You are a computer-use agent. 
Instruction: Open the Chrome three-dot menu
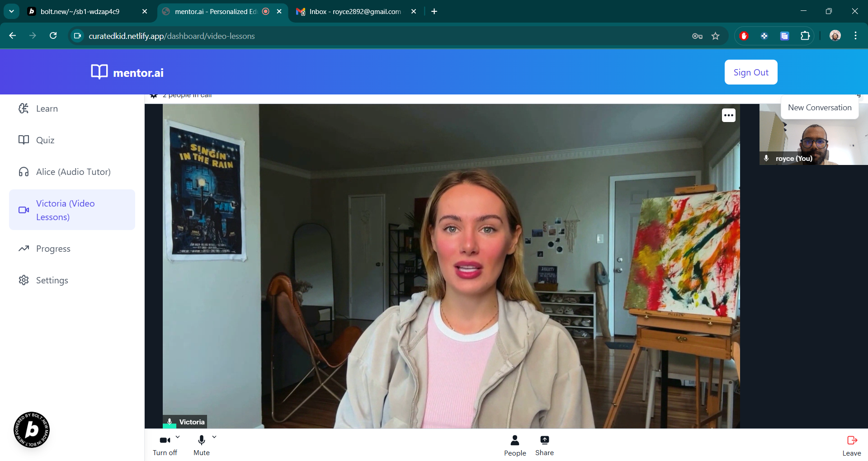tap(855, 36)
